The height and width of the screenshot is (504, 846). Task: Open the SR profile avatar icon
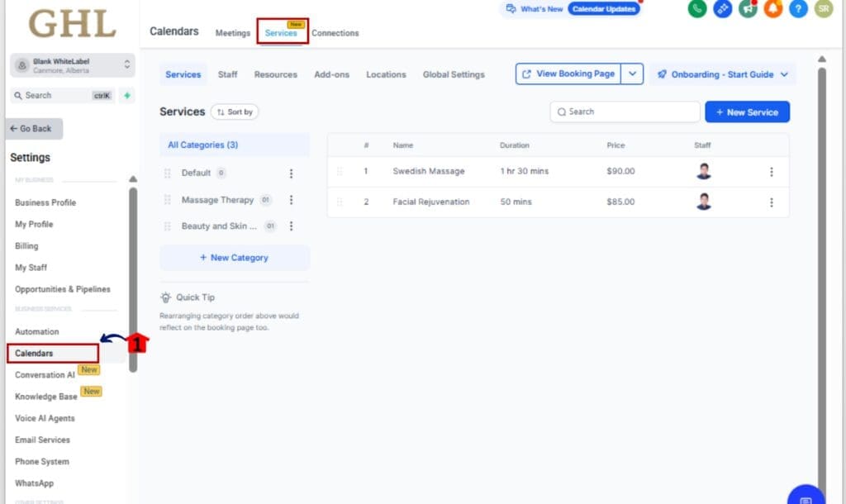[x=823, y=10]
